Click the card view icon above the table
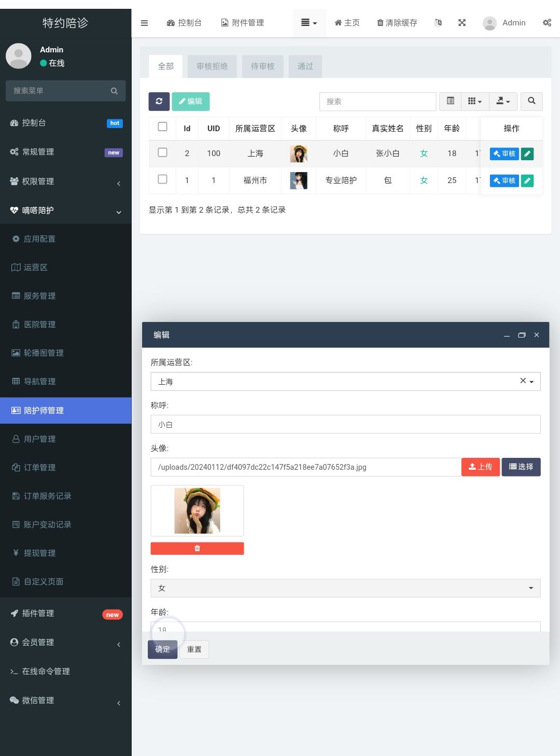The width and height of the screenshot is (560, 756). click(x=450, y=102)
